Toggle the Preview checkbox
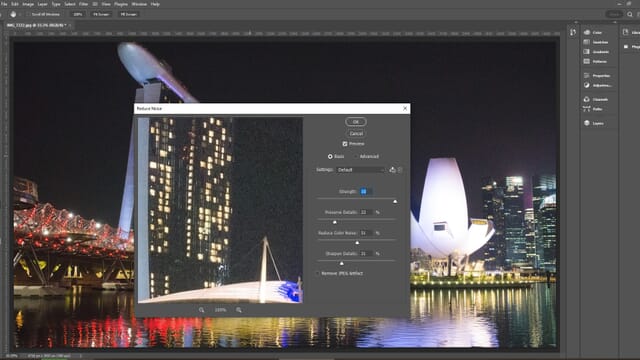This screenshot has height=360, width=640. pos(345,144)
